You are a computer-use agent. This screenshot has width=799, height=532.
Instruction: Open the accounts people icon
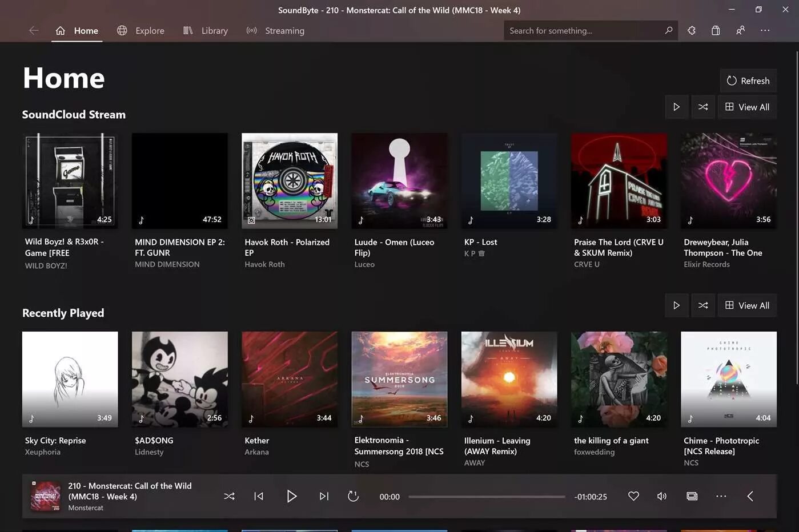coord(740,30)
